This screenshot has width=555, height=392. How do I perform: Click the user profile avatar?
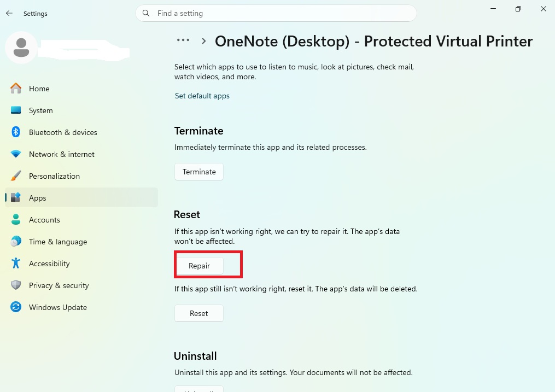click(x=21, y=48)
